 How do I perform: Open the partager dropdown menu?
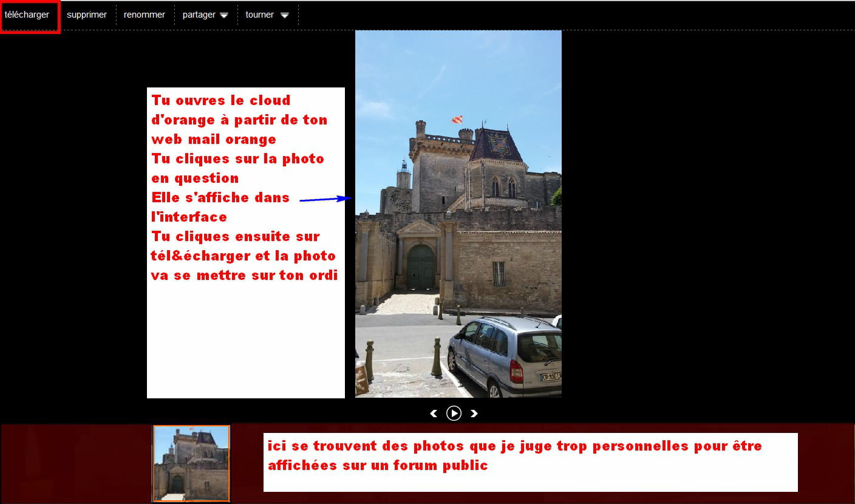[x=205, y=15]
